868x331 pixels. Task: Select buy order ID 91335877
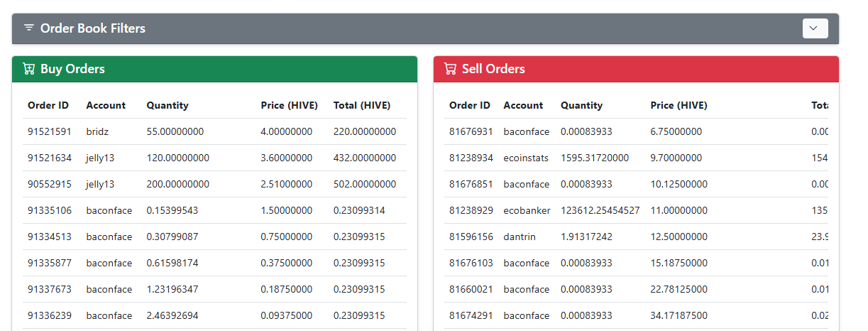(x=50, y=263)
